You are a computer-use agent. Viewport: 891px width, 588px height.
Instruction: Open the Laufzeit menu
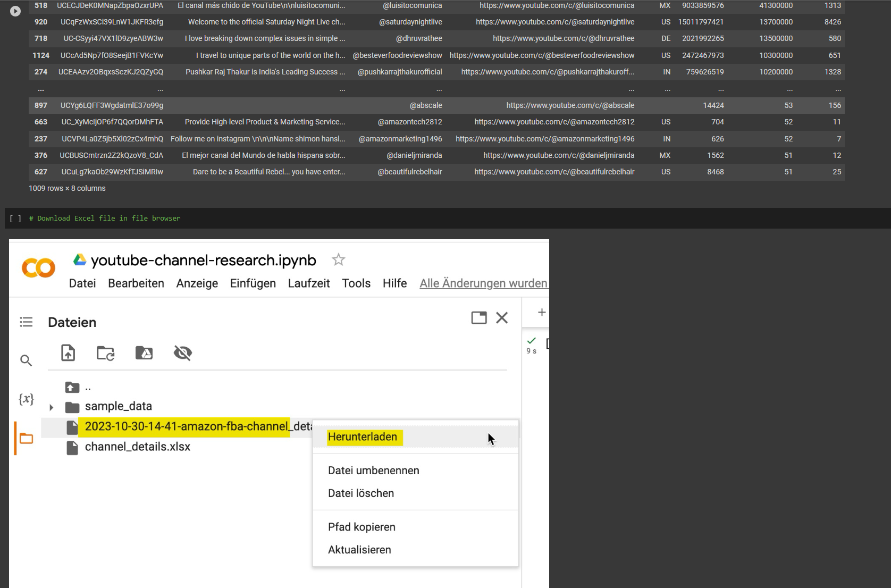tap(309, 283)
